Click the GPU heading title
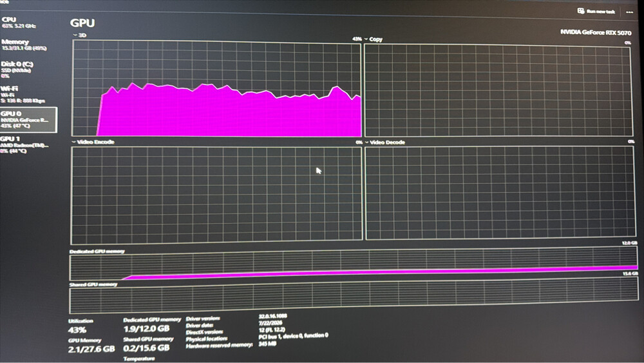Viewport: 644px width, 363px height. pyautogui.click(x=82, y=23)
